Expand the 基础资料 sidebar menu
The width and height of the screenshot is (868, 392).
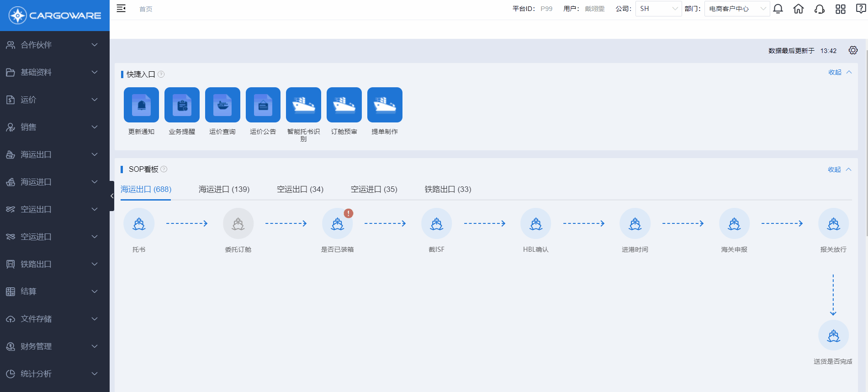pyautogui.click(x=55, y=72)
